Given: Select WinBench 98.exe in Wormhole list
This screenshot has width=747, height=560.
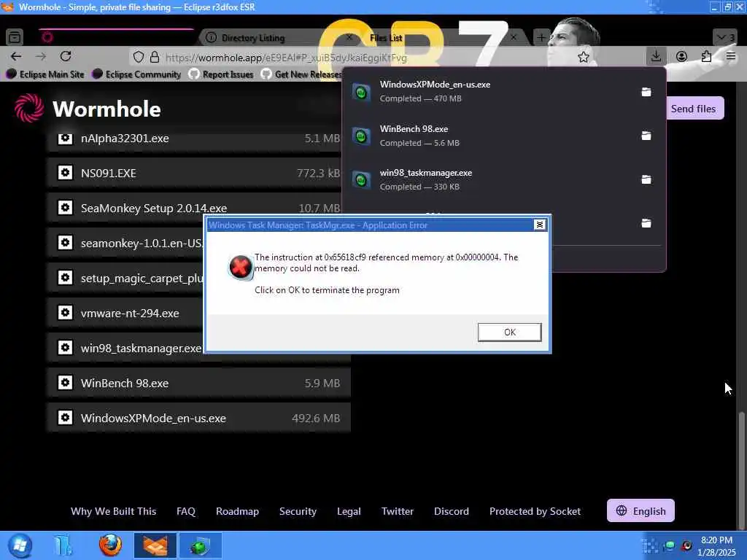Looking at the screenshot, I should click(199, 383).
